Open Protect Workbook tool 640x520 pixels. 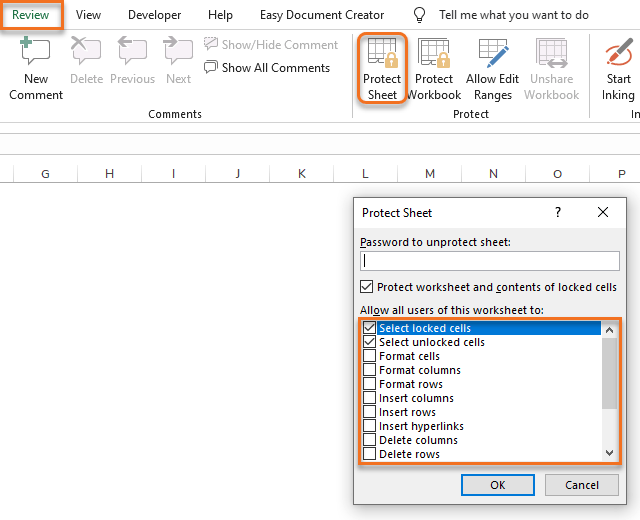[434, 54]
